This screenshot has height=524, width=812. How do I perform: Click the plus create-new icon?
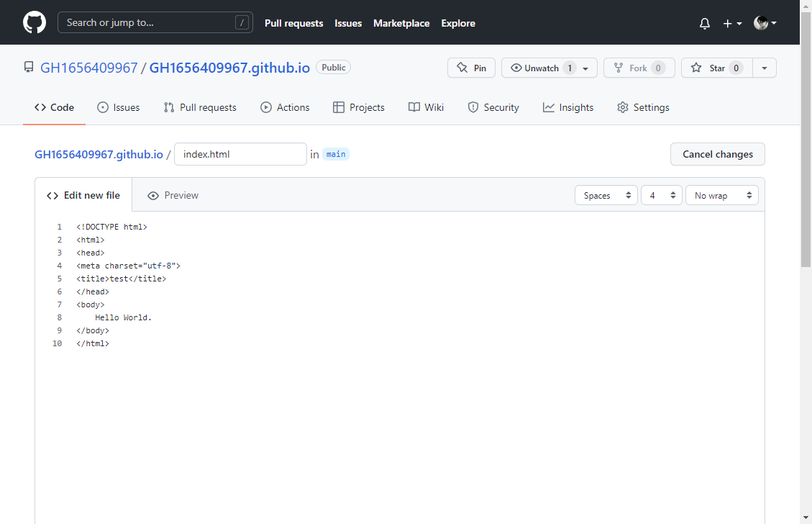pyautogui.click(x=731, y=23)
